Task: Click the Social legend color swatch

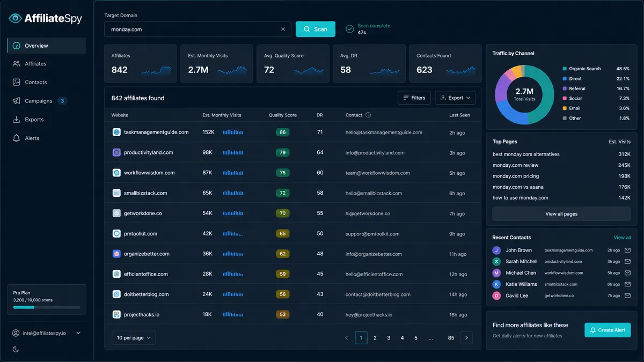Action: coord(565,99)
